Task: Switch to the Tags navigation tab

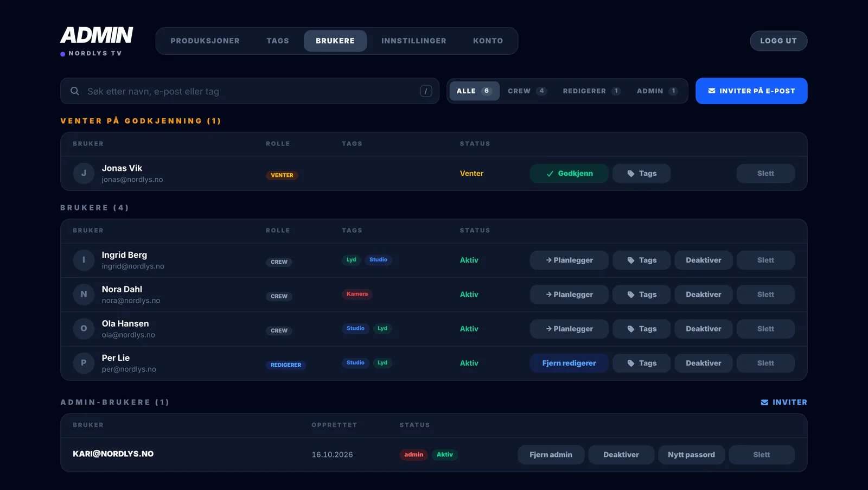Action: 278,41
